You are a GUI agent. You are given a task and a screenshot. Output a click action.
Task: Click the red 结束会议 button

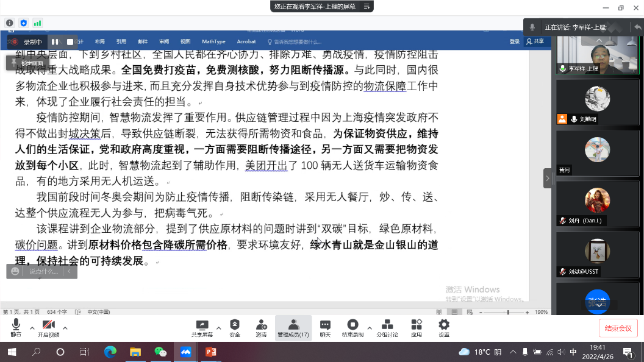(618, 328)
